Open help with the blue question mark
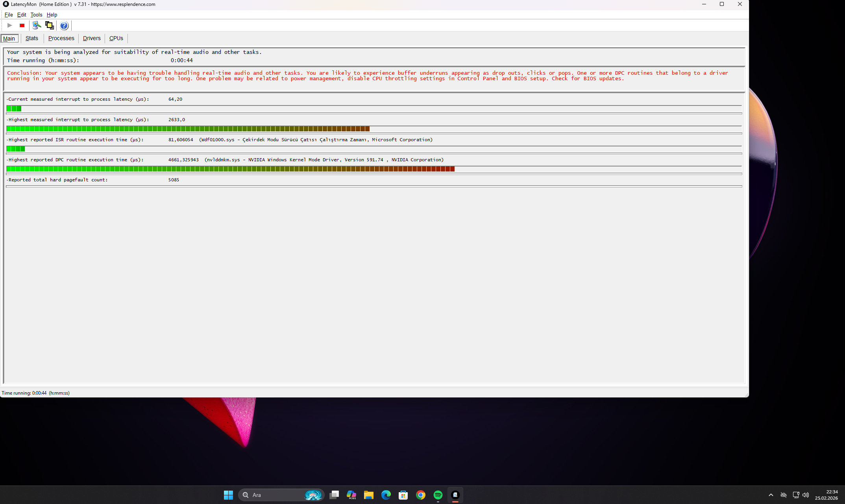This screenshot has height=504, width=845. [64, 26]
